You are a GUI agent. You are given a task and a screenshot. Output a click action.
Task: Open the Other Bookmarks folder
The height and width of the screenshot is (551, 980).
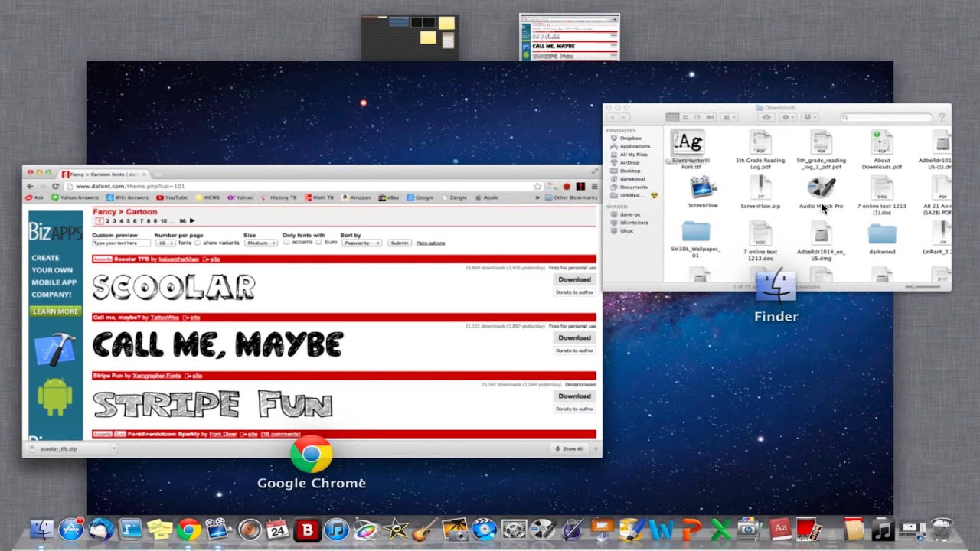[x=571, y=197]
